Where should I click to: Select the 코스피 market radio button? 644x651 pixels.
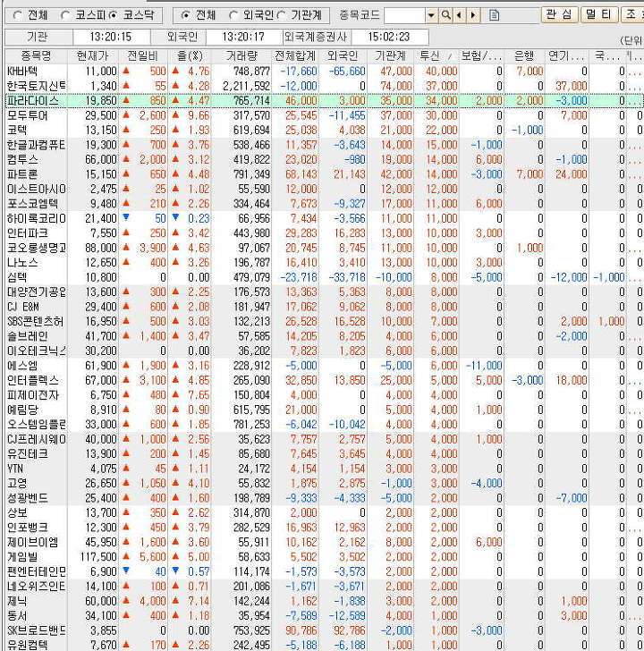coord(64,15)
